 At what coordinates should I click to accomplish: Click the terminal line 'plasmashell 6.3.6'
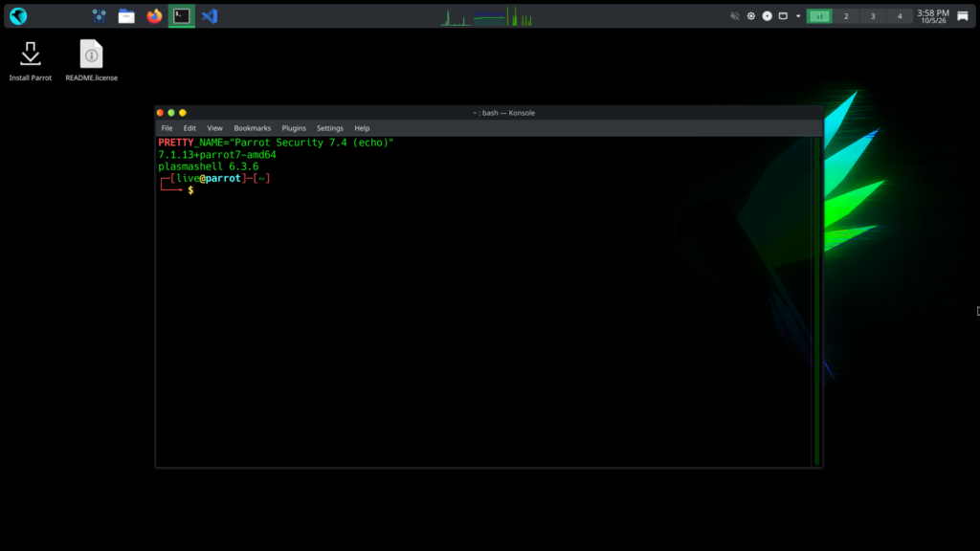click(x=208, y=166)
